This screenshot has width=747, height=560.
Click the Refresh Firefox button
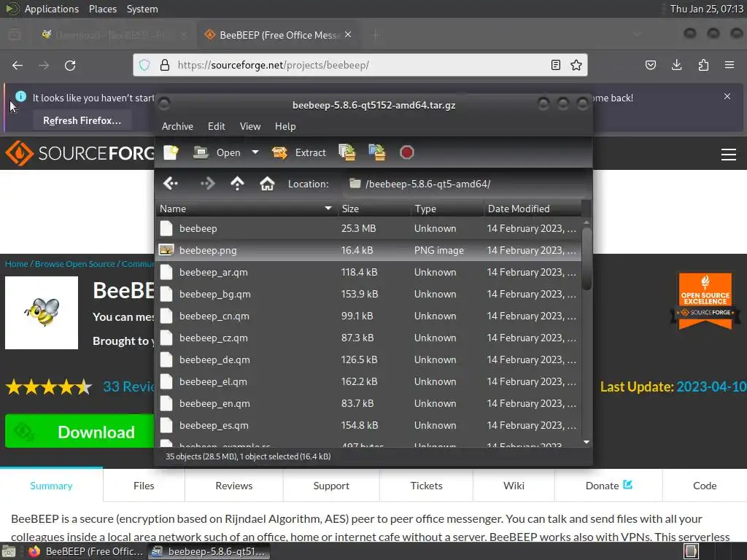(x=82, y=120)
